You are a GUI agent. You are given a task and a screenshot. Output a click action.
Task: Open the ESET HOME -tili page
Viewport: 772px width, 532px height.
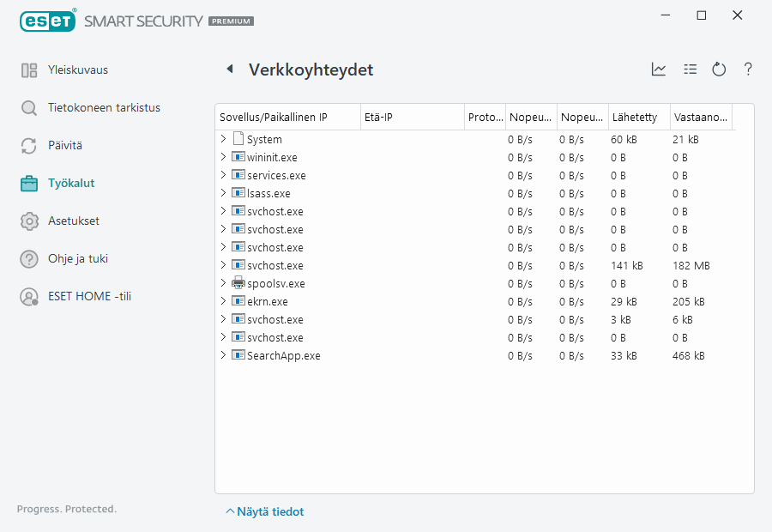[89, 296]
